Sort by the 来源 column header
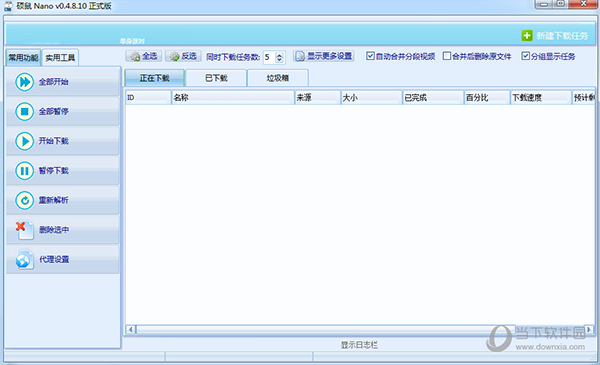This screenshot has width=600, height=365. coord(317,98)
